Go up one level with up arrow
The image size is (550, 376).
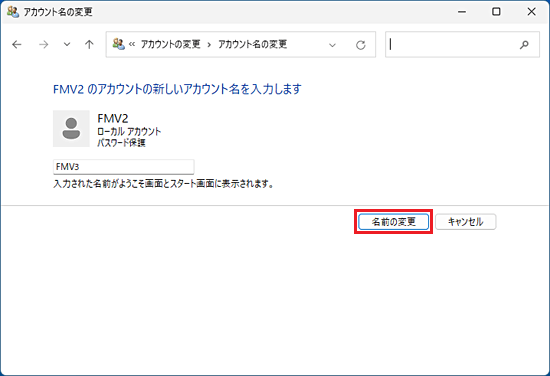click(89, 45)
